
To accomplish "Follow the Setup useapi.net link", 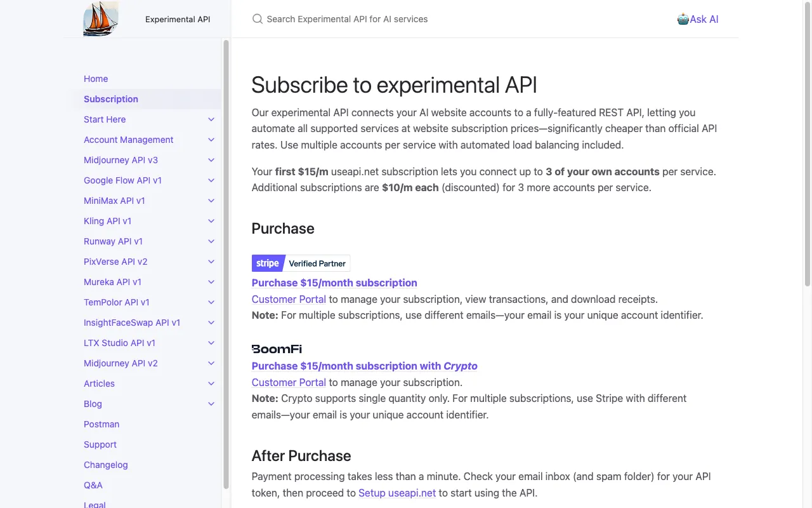I will click(397, 493).
